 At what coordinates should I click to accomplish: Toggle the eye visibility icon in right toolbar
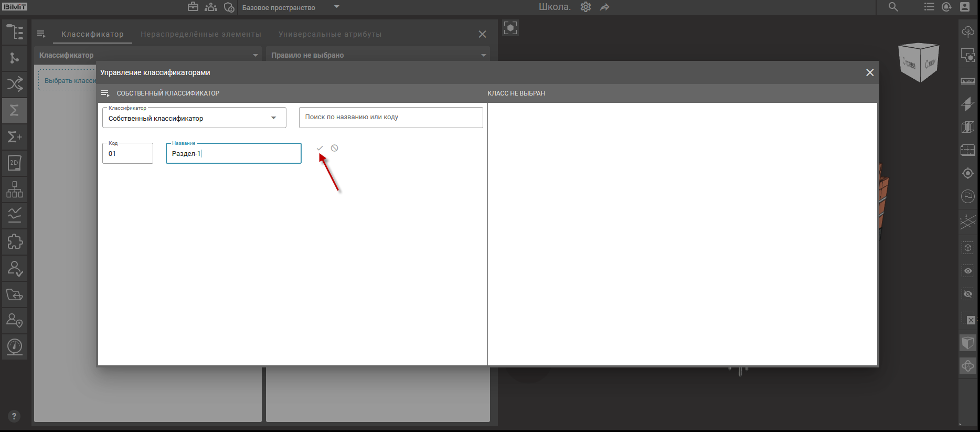[968, 271]
